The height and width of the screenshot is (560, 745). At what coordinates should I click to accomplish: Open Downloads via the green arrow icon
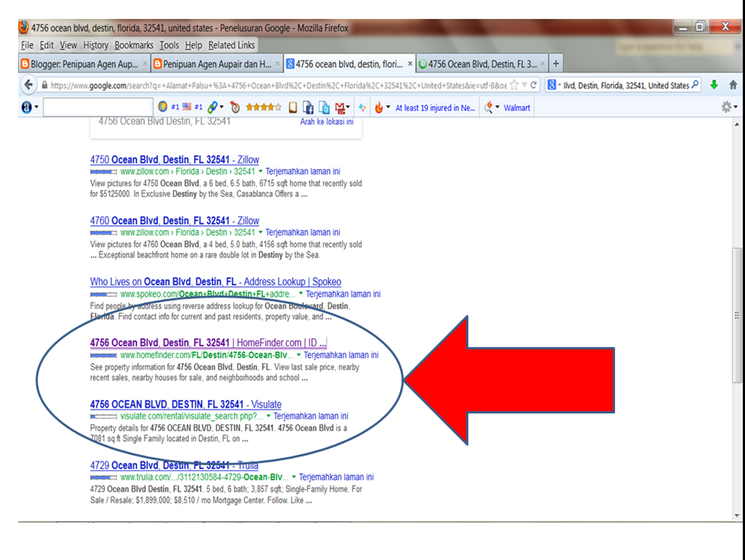click(x=714, y=85)
